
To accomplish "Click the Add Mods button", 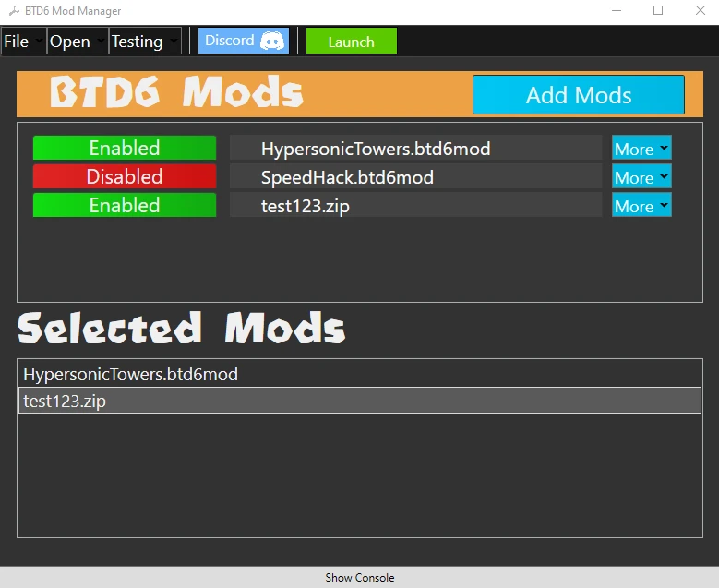I will (x=579, y=95).
